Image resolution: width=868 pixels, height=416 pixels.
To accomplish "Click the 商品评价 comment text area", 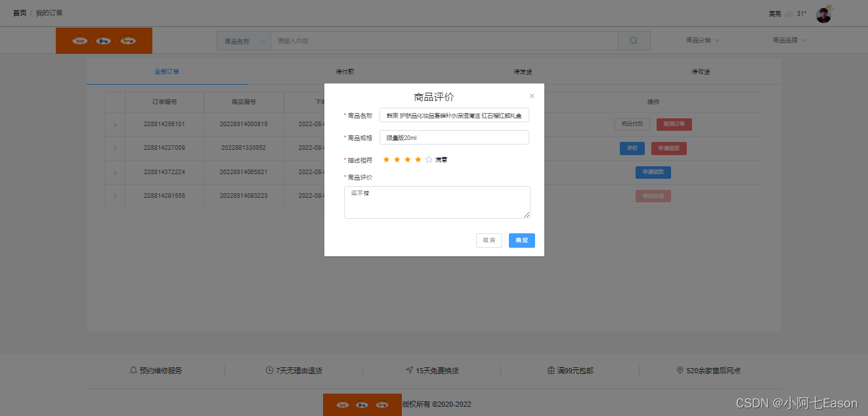I will (x=437, y=203).
